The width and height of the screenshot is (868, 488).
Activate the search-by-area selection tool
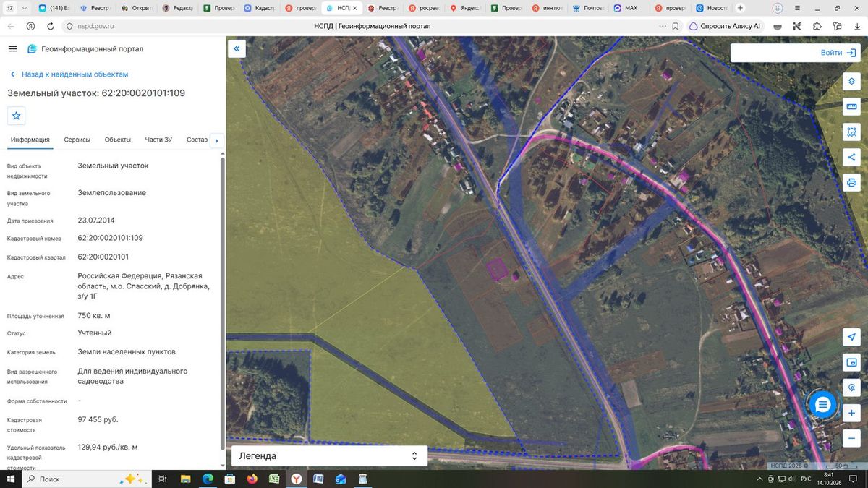(x=851, y=132)
